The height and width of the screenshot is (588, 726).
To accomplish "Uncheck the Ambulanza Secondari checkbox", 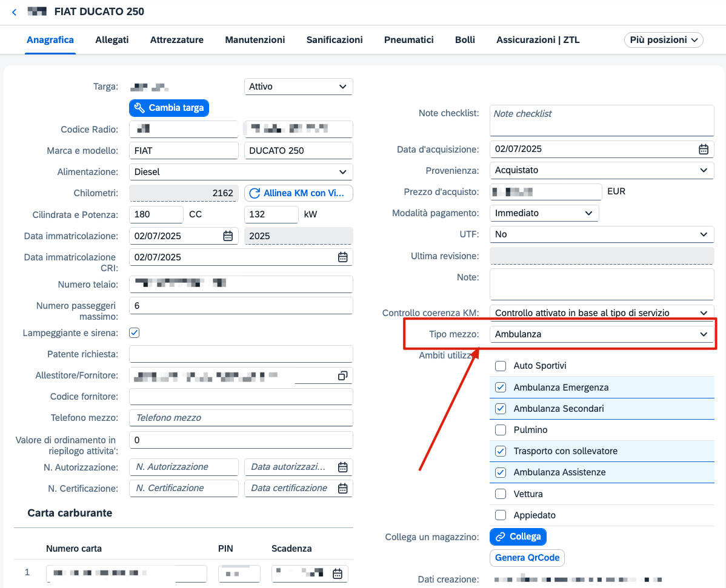I will click(501, 409).
